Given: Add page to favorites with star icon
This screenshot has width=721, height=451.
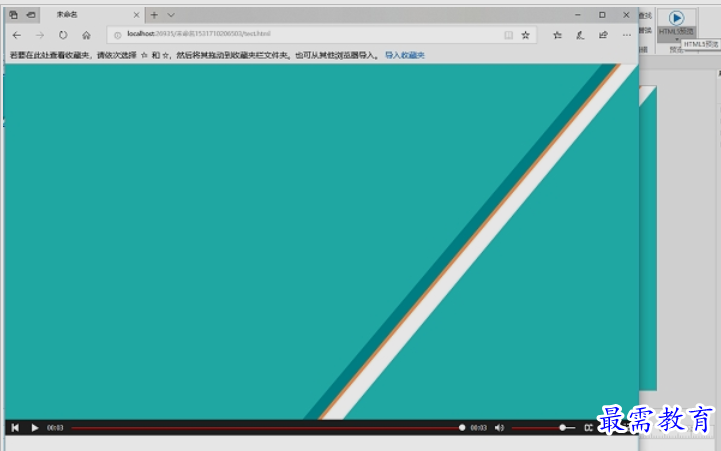Looking at the screenshot, I should pos(526,35).
